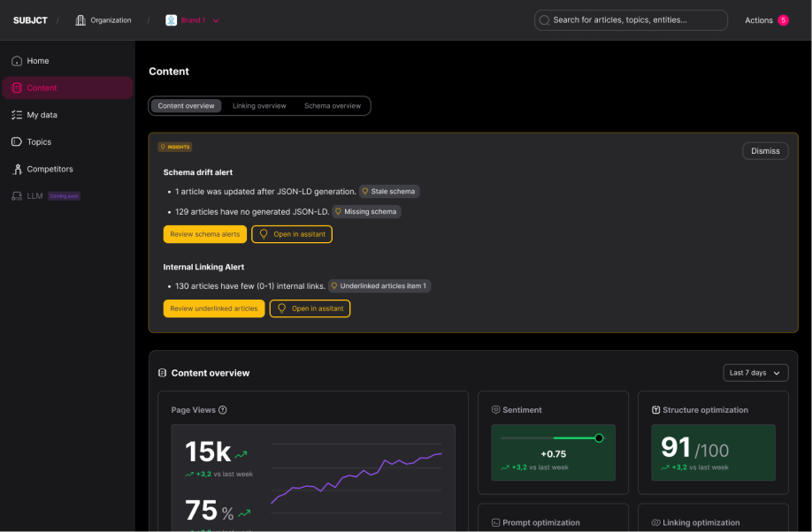The image size is (812, 532).
Task: Click the Home sidebar icon
Action: pyautogui.click(x=17, y=61)
